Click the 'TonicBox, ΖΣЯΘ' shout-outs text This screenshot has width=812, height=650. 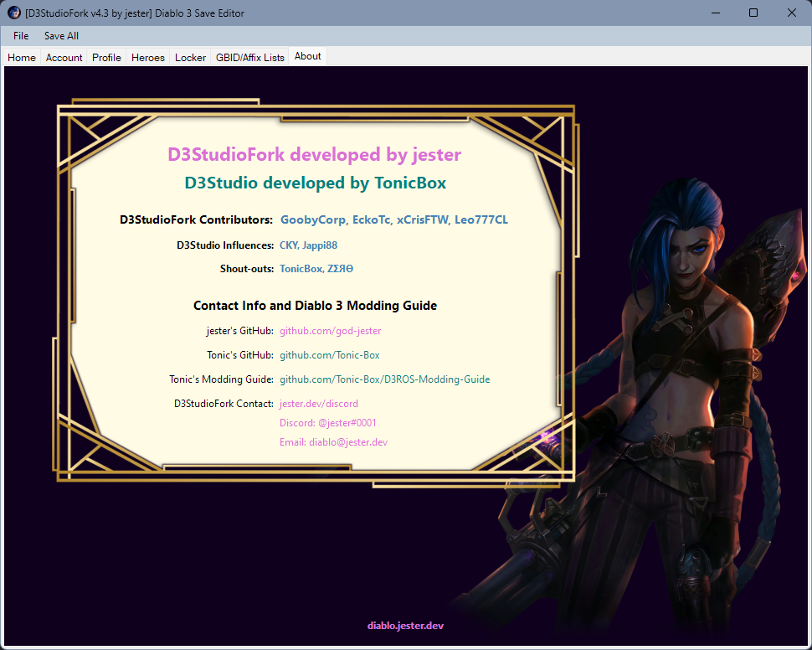pos(316,269)
